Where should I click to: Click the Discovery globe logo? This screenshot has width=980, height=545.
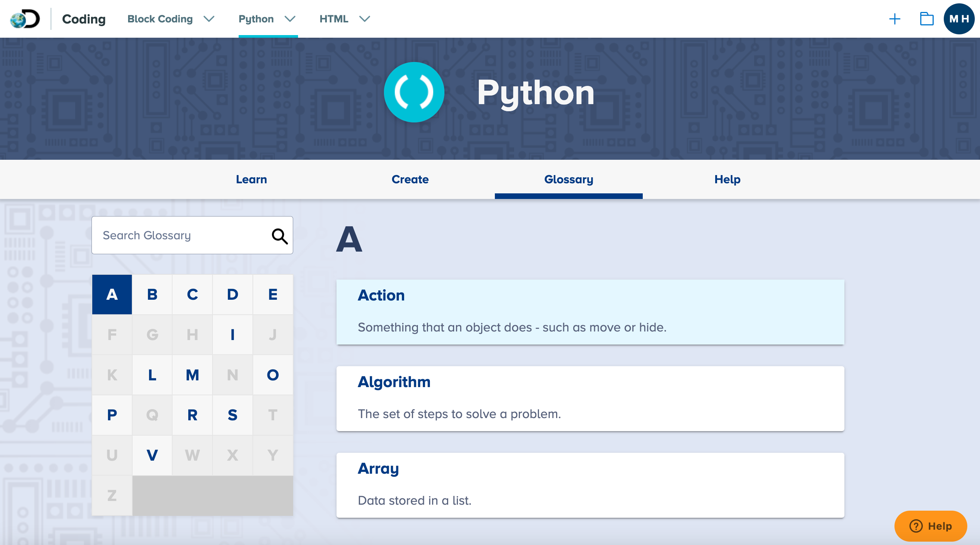click(25, 19)
